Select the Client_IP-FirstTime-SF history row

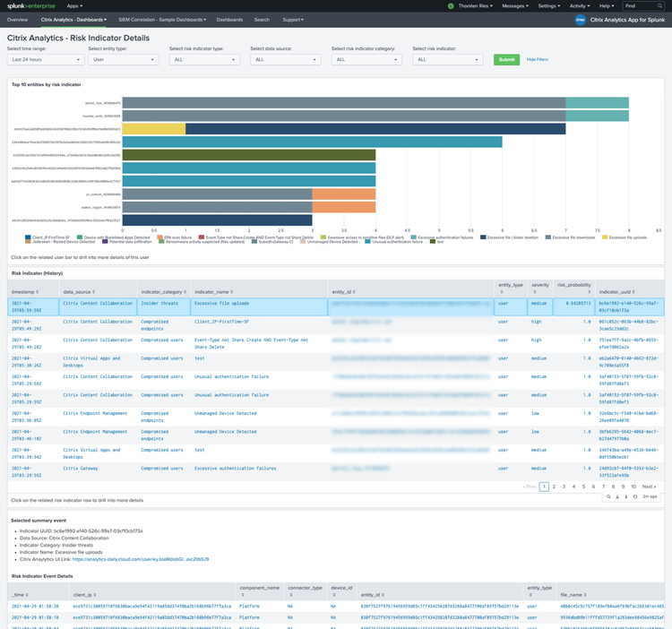point(336,325)
